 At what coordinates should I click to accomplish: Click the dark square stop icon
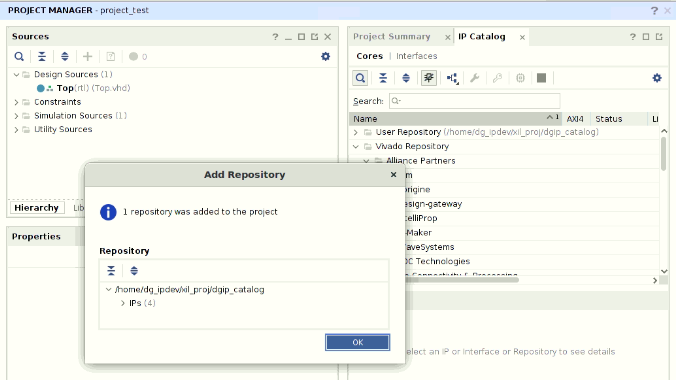coord(541,78)
